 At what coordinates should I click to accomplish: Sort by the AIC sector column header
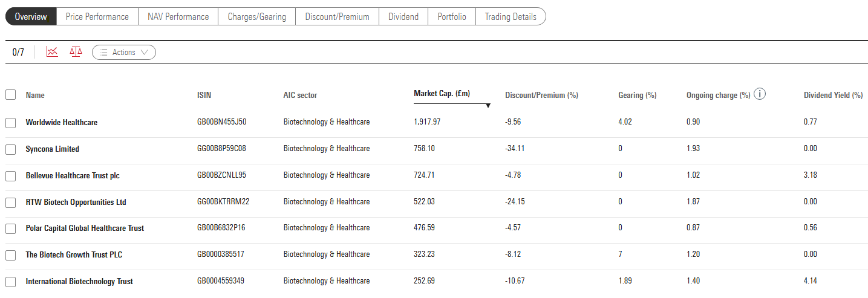(x=300, y=95)
